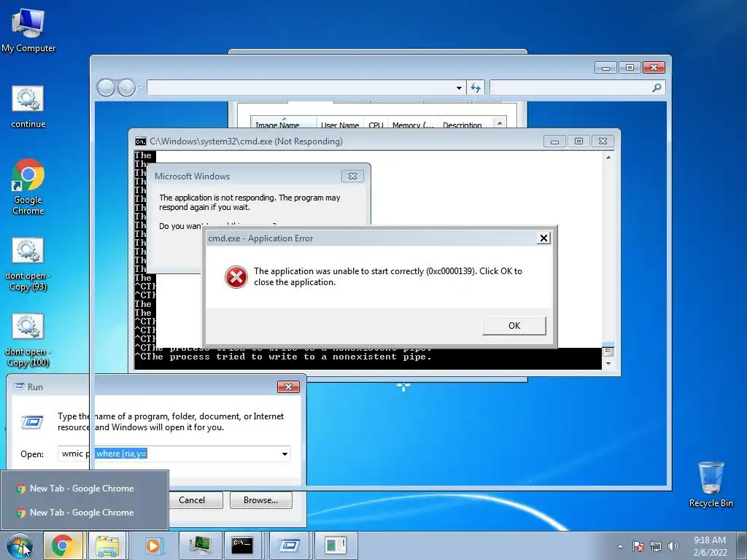Sort by Image Name column in Task Manager
The image size is (747, 560).
click(284, 122)
